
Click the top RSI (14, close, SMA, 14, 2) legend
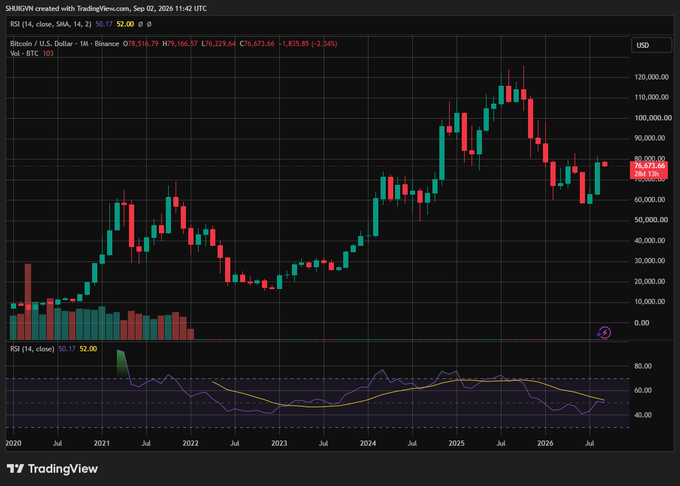click(51, 24)
